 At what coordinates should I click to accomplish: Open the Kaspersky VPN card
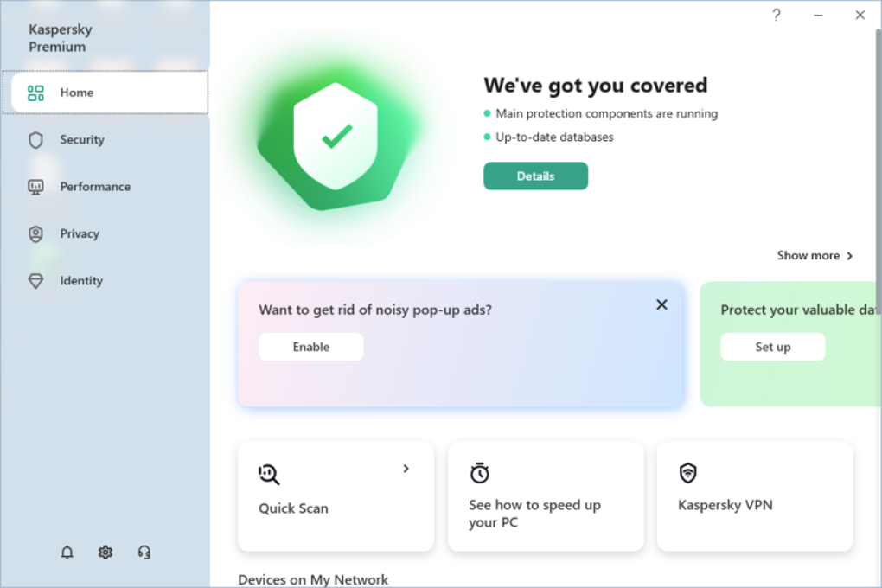755,496
